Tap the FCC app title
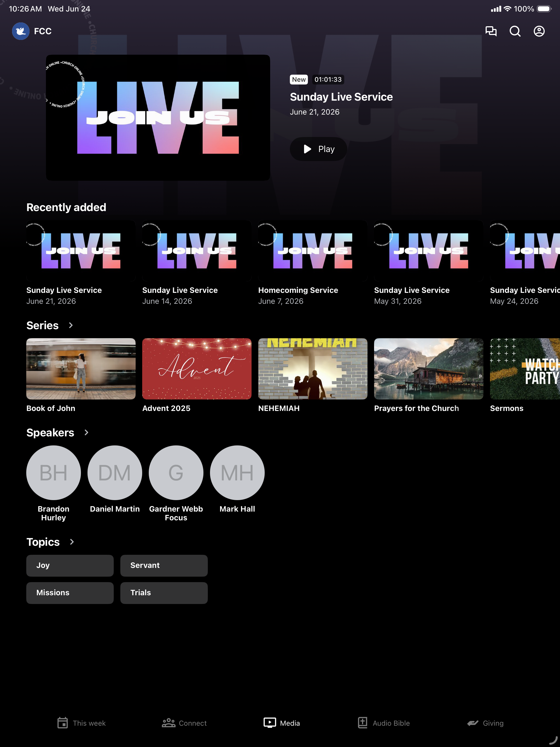Viewport: 560px width, 747px height. 43,31
